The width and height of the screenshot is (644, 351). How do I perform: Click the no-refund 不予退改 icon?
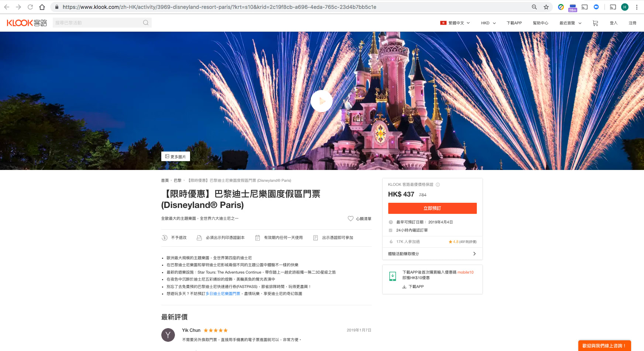point(165,238)
